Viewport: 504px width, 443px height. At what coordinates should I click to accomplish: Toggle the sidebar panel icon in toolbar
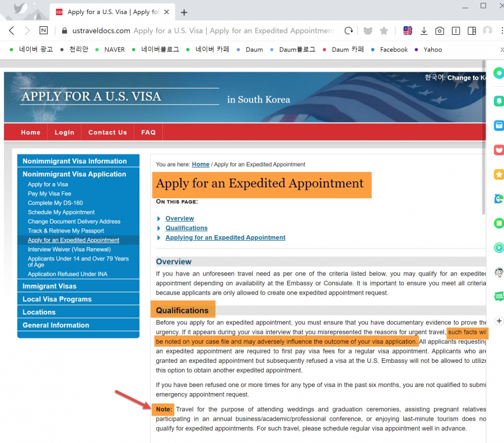472,31
